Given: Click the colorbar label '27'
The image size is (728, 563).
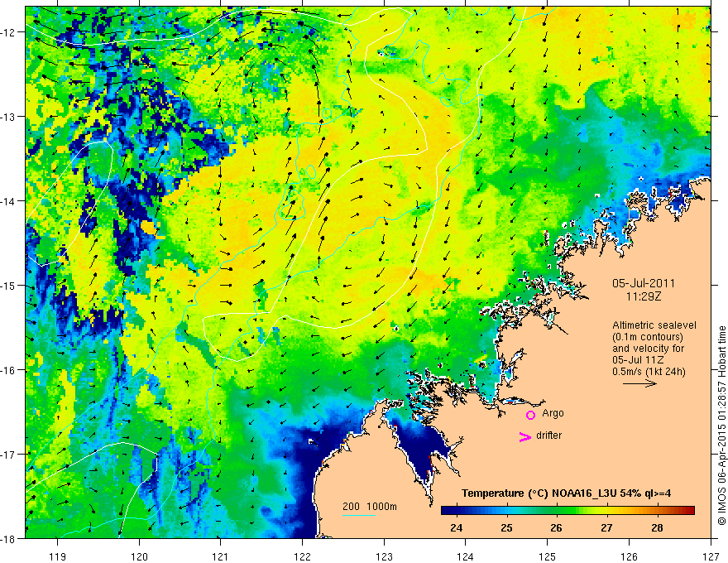Looking at the screenshot, I should pos(606,527).
